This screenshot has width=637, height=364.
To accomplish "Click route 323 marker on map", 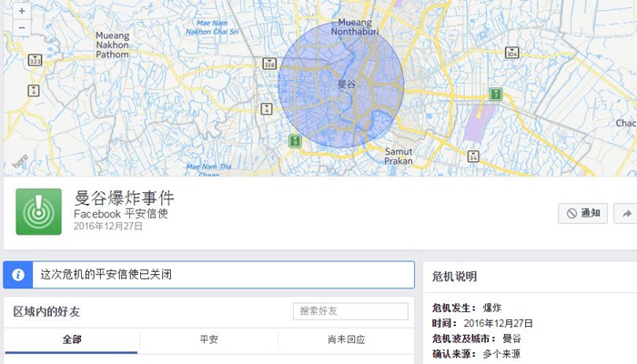I will (35, 60).
